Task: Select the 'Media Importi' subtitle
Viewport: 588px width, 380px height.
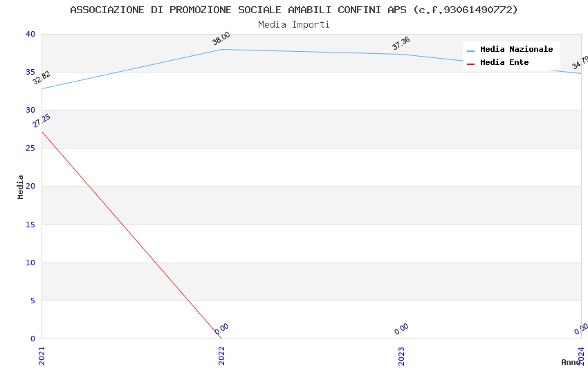Action: click(x=293, y=25)
